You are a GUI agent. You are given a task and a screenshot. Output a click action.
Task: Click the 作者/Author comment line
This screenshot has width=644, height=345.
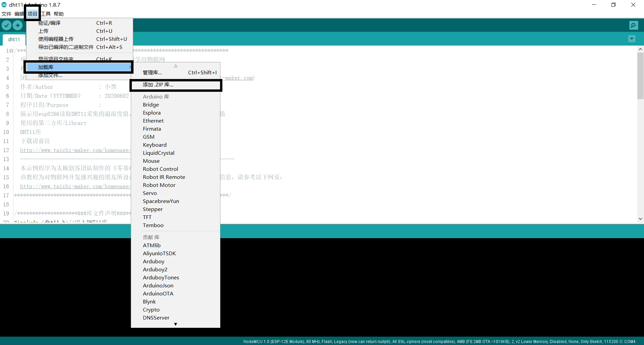68,87
